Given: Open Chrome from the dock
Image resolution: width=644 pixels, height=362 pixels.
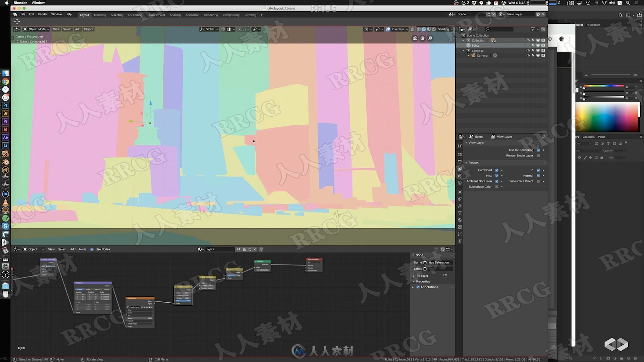Looking at the screenshot, I should click(x=5, y=81).
